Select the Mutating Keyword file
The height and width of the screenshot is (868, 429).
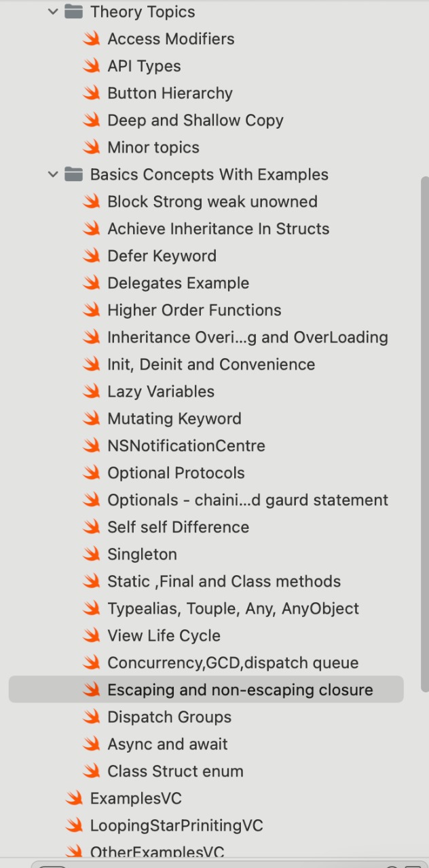pos(174,418)
